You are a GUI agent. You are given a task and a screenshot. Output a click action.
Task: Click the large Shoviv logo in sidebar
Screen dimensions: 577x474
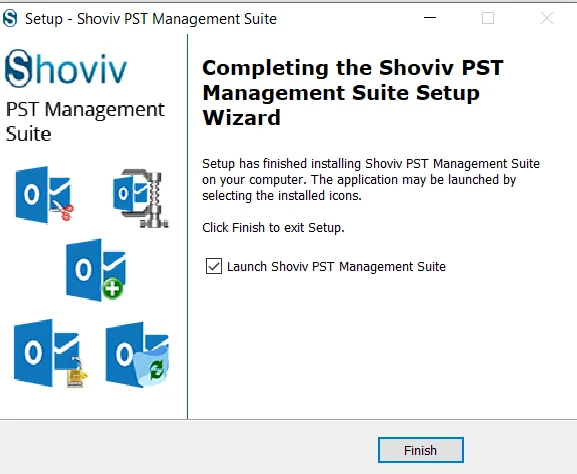click(x=66, y=68)
